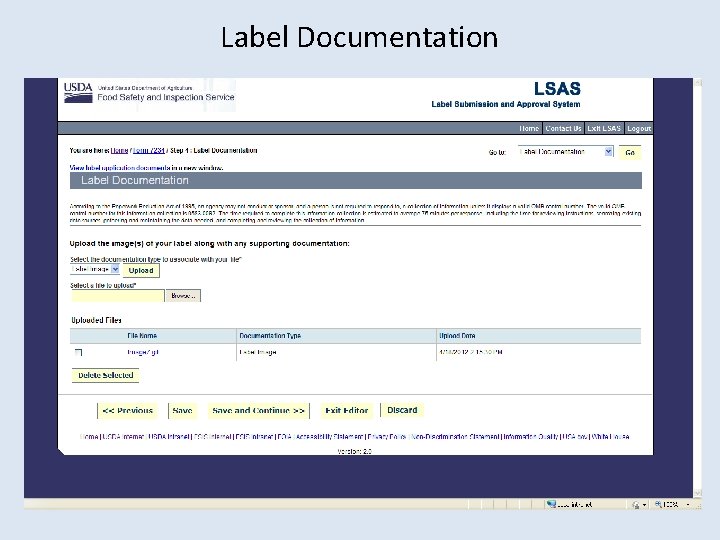The width and height of the screenshot is (720, 540).
Task: Click the << Previous button
Action: coord(127,411)
